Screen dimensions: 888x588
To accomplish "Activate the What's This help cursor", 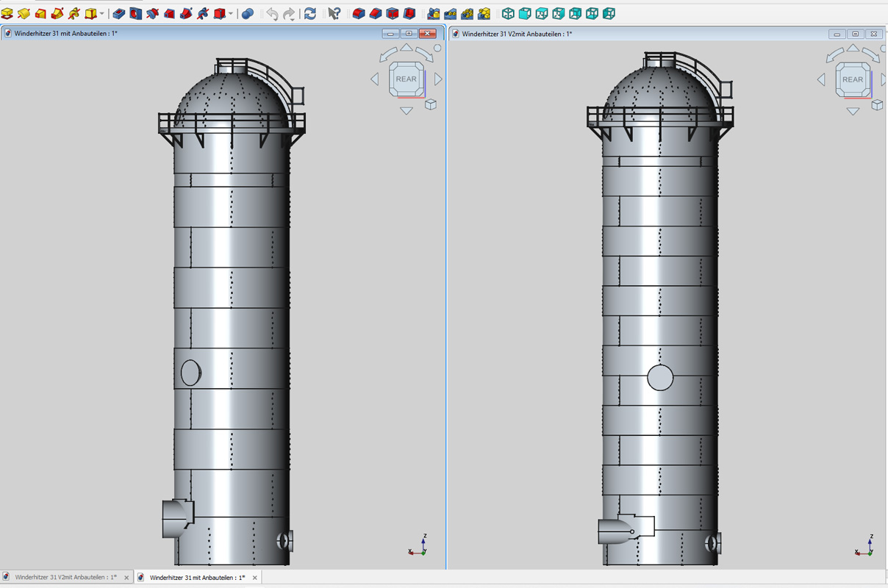I will 334,14.
